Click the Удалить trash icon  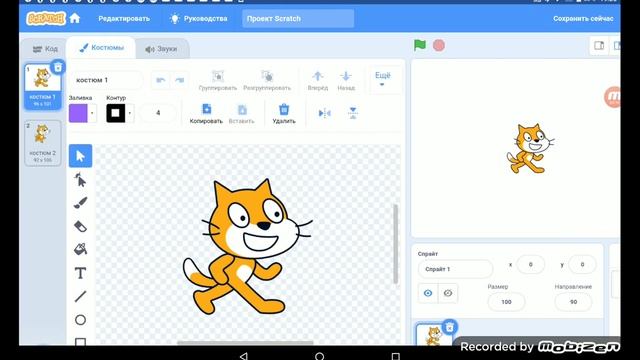(284, 109)
